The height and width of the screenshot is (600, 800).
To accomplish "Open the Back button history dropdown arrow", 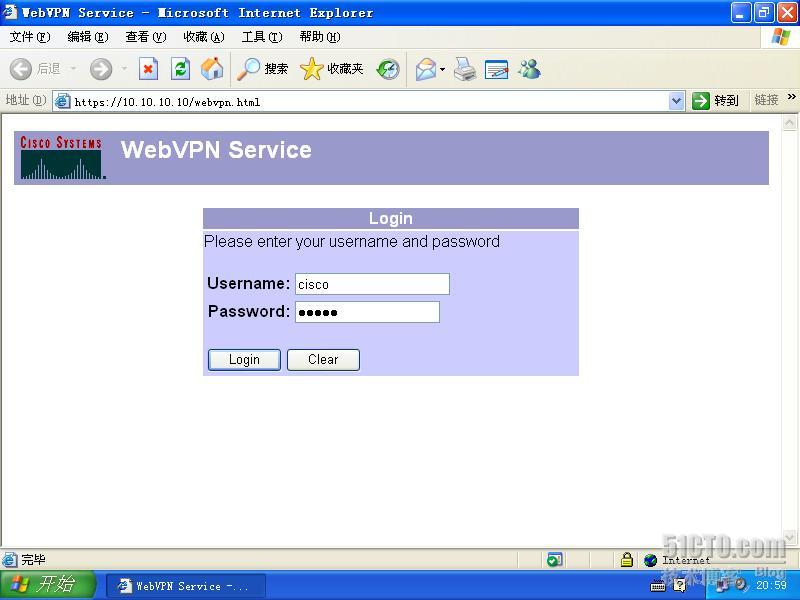I will coord(73,68).
